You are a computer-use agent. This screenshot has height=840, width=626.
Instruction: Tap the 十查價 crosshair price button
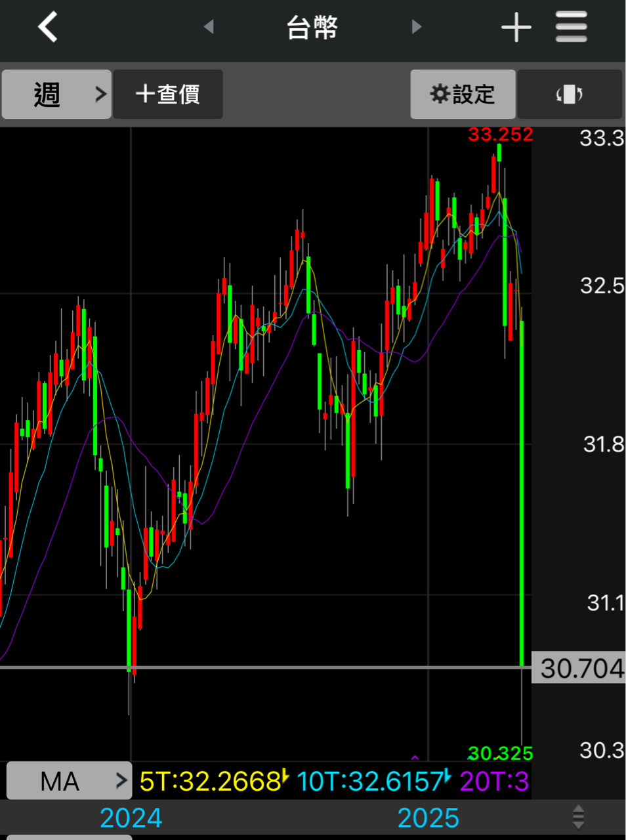pos(168,94)
